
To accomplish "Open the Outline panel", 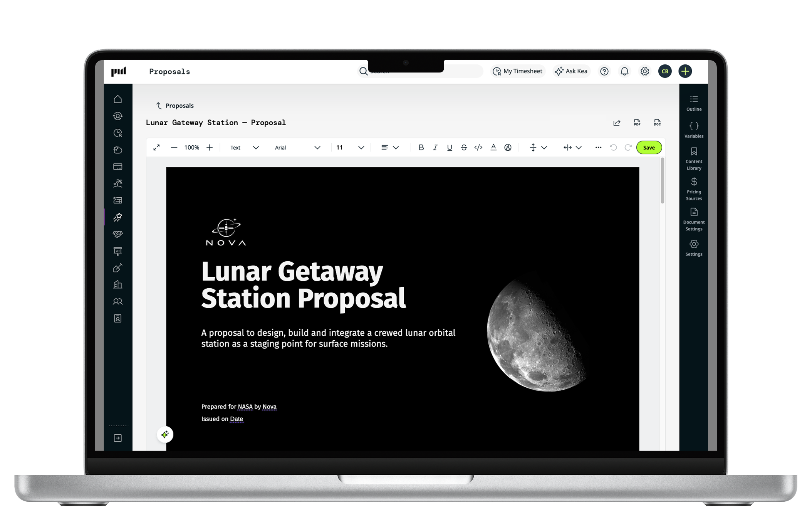I will (x=693, y=103).
